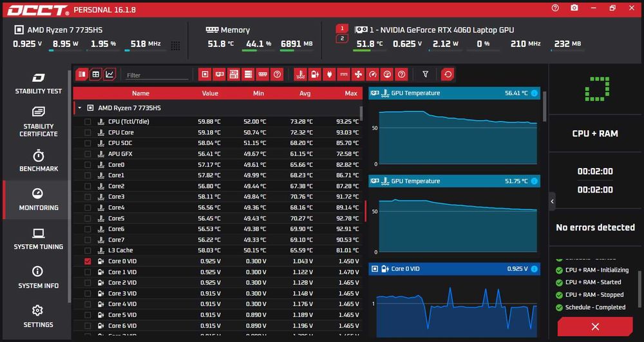
Task: Open the Monitoring section
Action: [38, 200]
